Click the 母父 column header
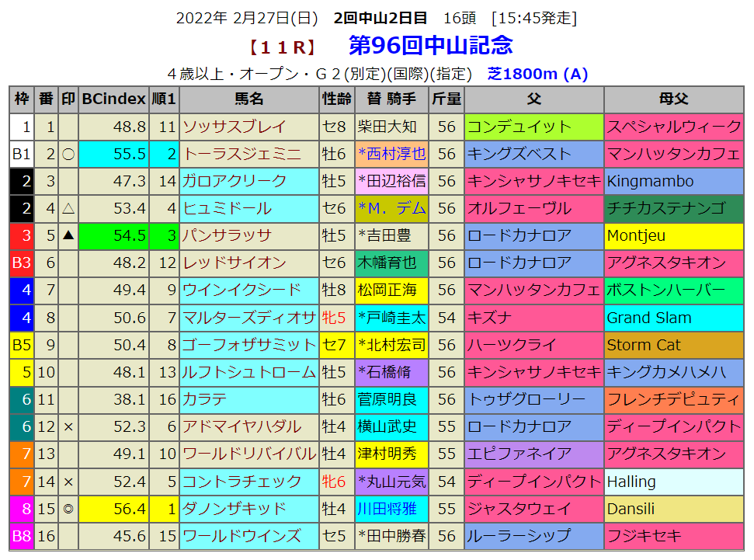The image size is (754, 560). [672, 99]
